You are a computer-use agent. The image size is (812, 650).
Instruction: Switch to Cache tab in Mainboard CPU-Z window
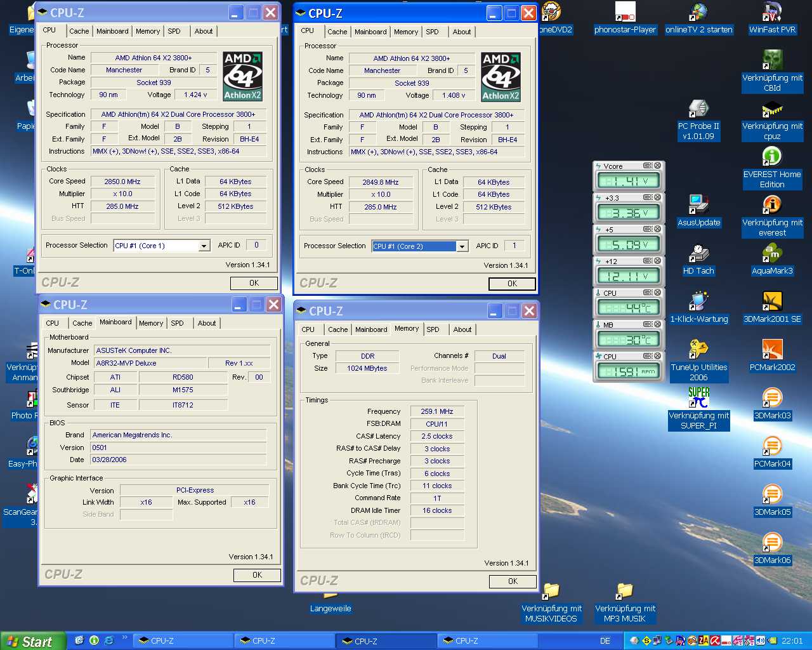click(82, 323)
